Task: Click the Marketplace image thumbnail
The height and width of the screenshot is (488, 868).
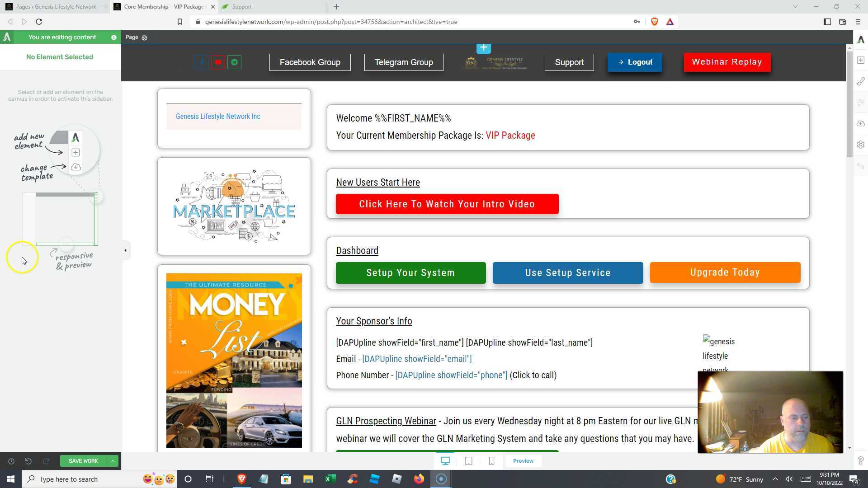Action: [234, 206]
